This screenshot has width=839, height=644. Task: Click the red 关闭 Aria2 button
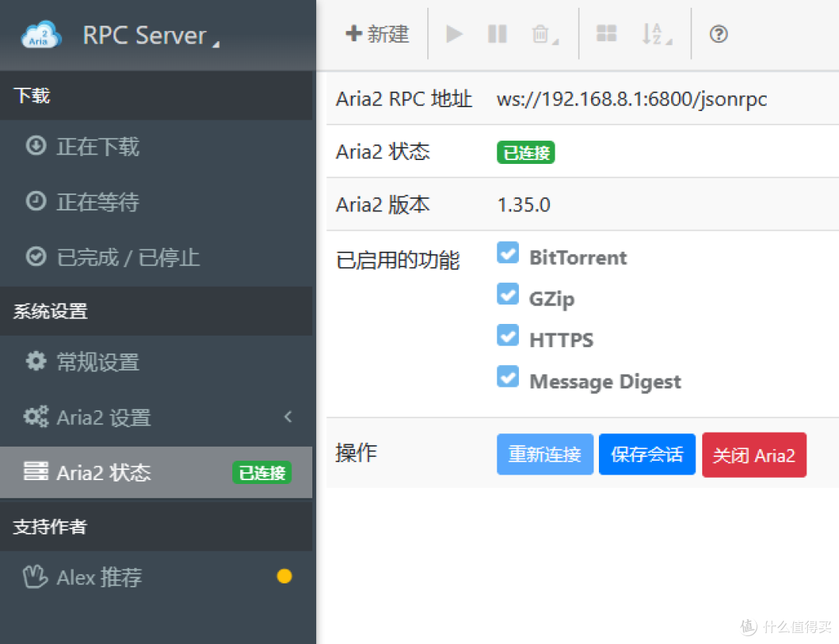[x=754, y=455]
